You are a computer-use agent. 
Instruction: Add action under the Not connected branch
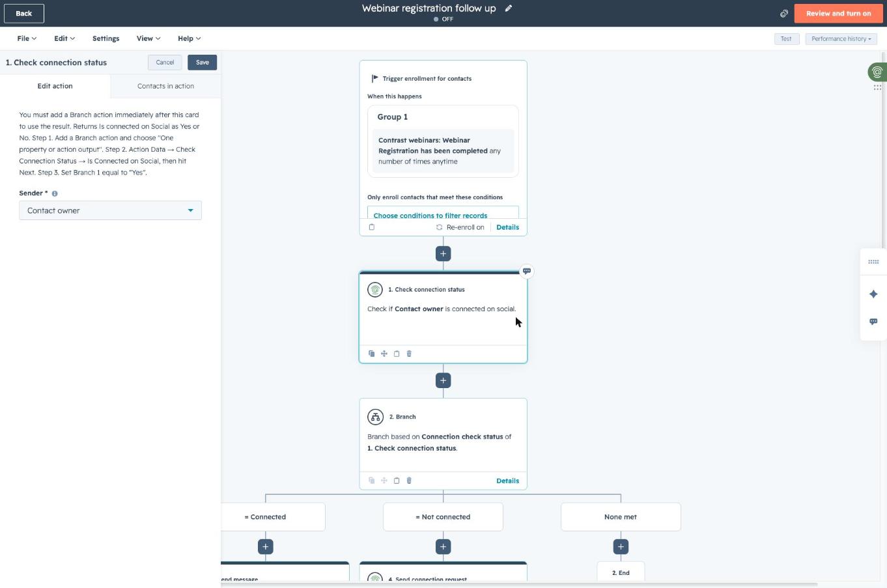[x=443, y=547]
